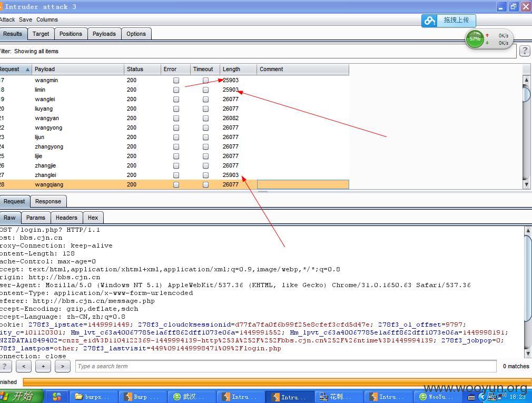Screen dimensions: 532x403
Task: Select the Raw view tab
Action: point(10,218)
